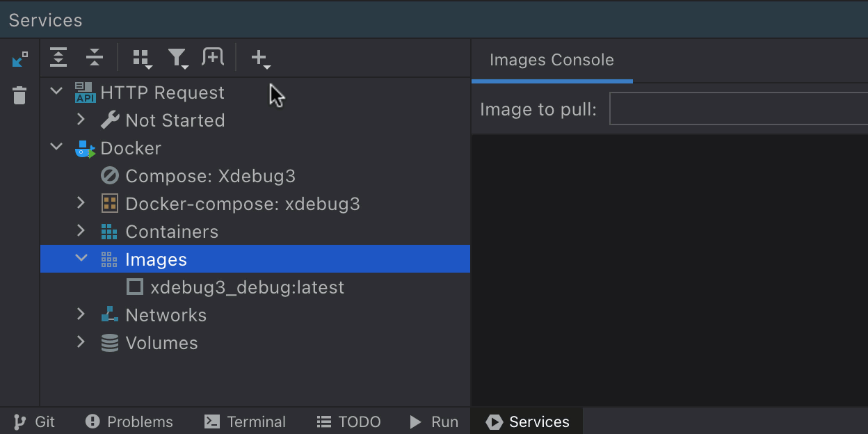868x434 pixels.
Task: Expand the Not Started node
Action: pyautogui.click(x=81, y=120)
